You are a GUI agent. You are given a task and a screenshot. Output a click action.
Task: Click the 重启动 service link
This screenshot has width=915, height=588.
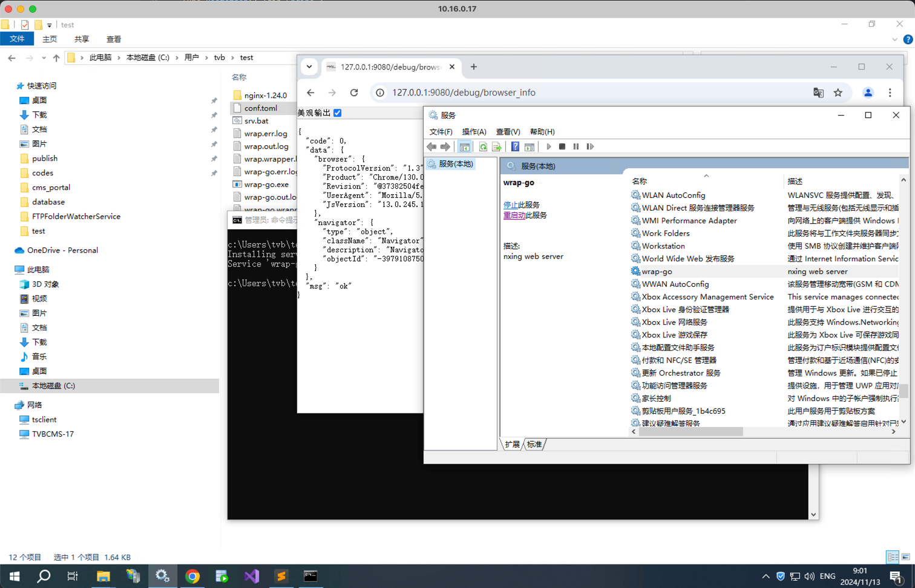(514, 215)
